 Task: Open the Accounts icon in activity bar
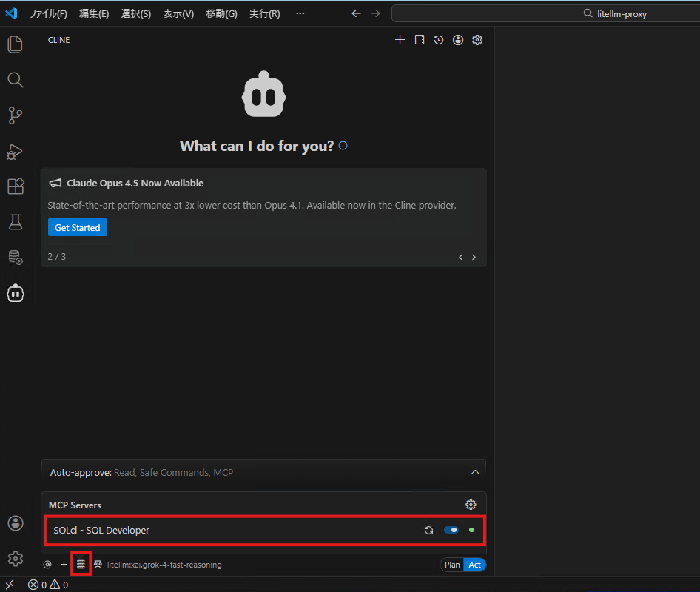pos(16,523)
